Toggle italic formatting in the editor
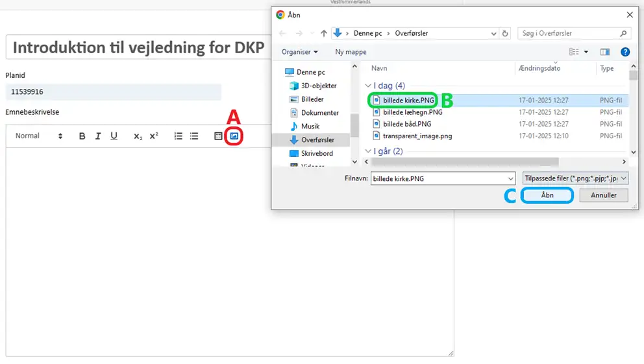The width and height of the screenshot is (644, 364). (x=98, y=136)
